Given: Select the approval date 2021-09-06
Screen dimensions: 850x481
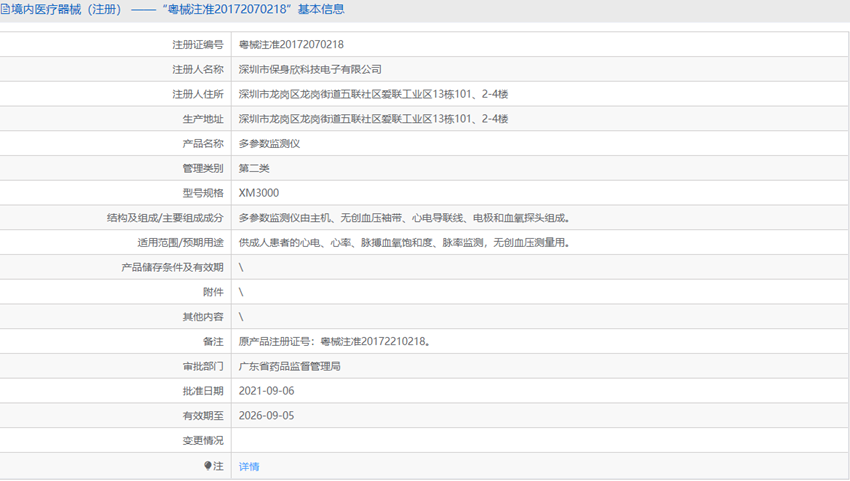Looking at the screenshot, I should (266, 391).
